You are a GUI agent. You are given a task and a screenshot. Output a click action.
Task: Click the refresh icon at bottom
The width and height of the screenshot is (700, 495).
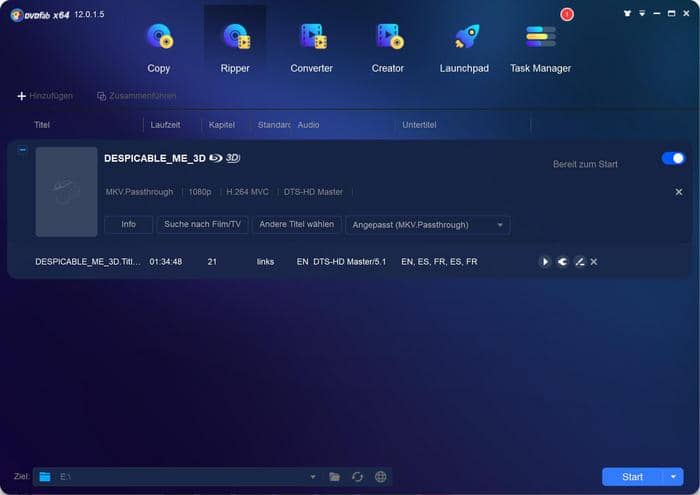(357, 477)
